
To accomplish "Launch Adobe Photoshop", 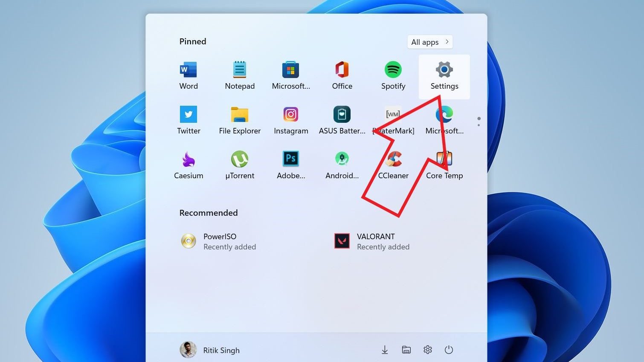I will coord(291,166).
